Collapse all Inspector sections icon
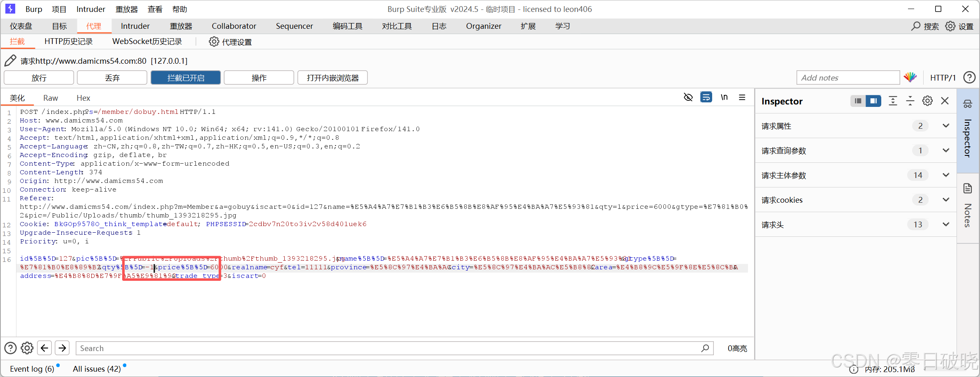 point(910,101)
